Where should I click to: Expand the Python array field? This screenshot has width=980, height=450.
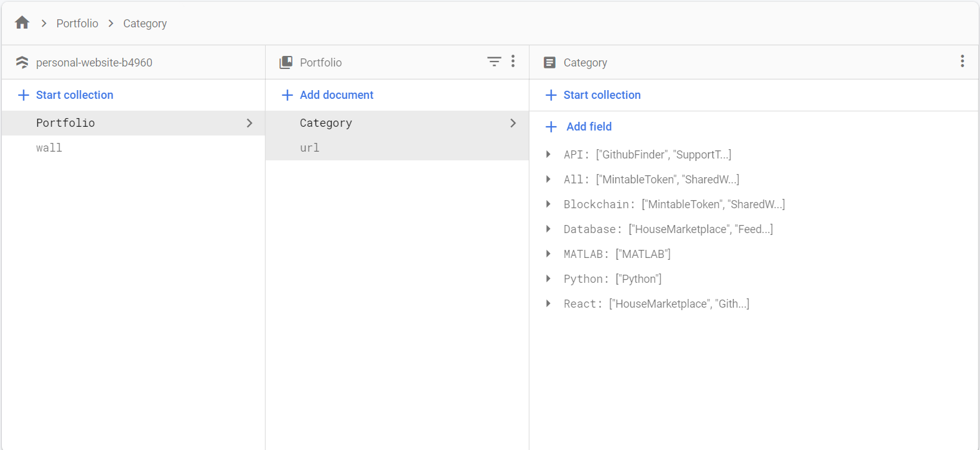pos(548,278)
